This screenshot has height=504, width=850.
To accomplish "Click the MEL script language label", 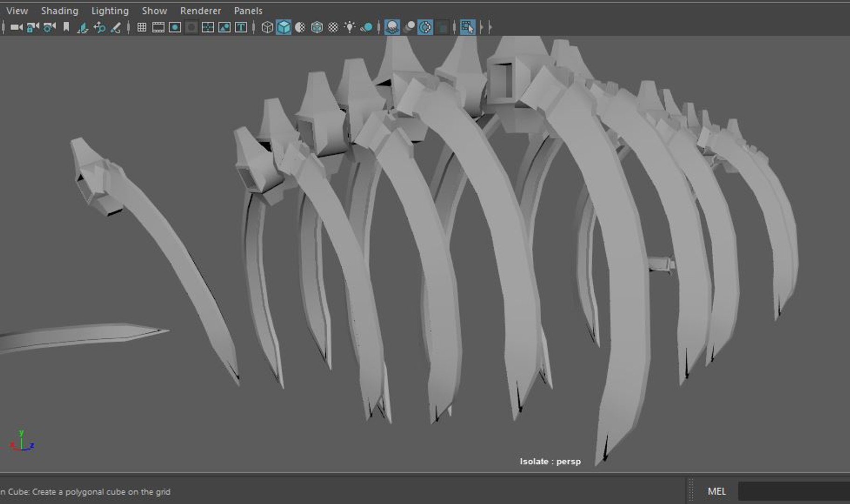I will click(717, 491).
